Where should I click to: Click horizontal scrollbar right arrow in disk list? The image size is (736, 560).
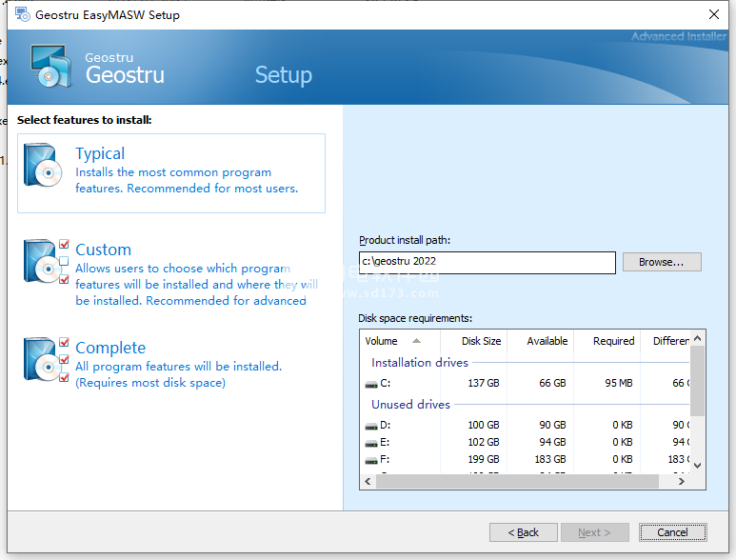tap(682, 481)
